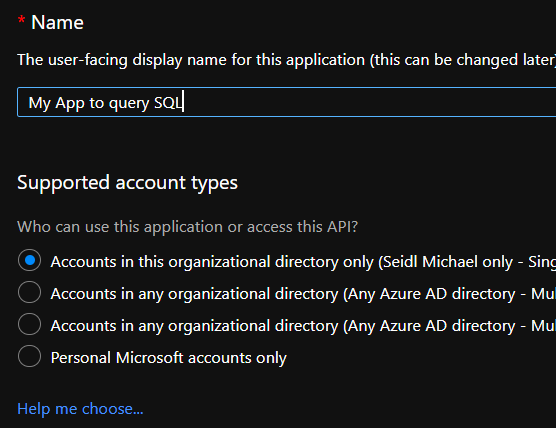Click the required Name field label
Image resolution: width=556 pixels, height=428 pixels.
pos(57,23)
